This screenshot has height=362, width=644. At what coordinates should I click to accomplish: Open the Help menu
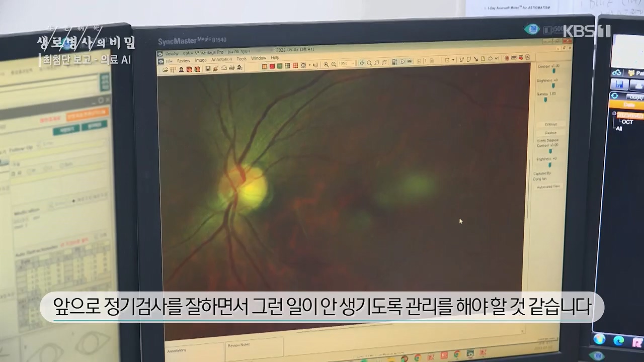click(x=275, y=58)
